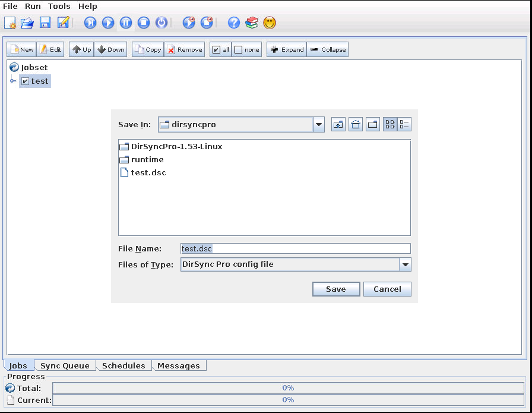Click the Total progress bar
Viewport: 532px width, 413px height.
coord(289,388)
